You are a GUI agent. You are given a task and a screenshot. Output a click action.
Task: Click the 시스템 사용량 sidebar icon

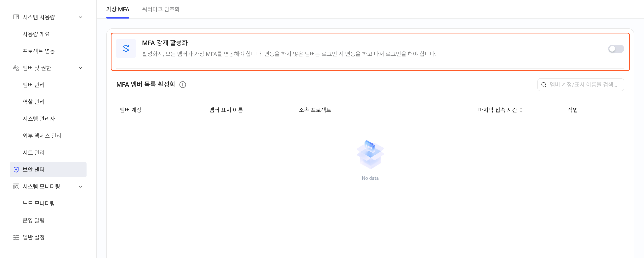[x=16, y=17]
